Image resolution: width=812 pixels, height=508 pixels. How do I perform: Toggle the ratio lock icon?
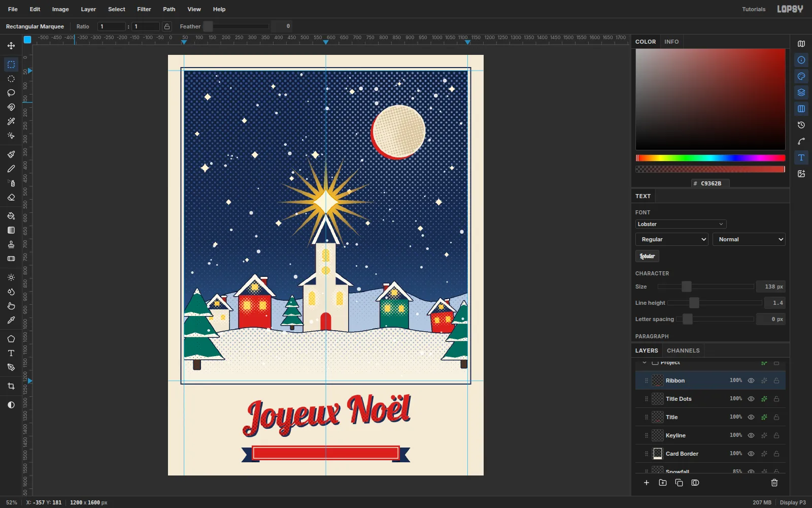[167, 26]
